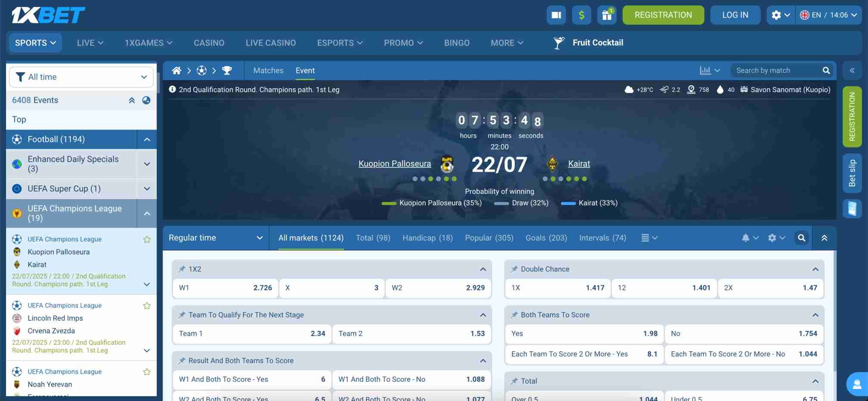Screen dimensions: 868x401
Task: Expand Enhanced Daily Specials (3)
Action: 147,164
